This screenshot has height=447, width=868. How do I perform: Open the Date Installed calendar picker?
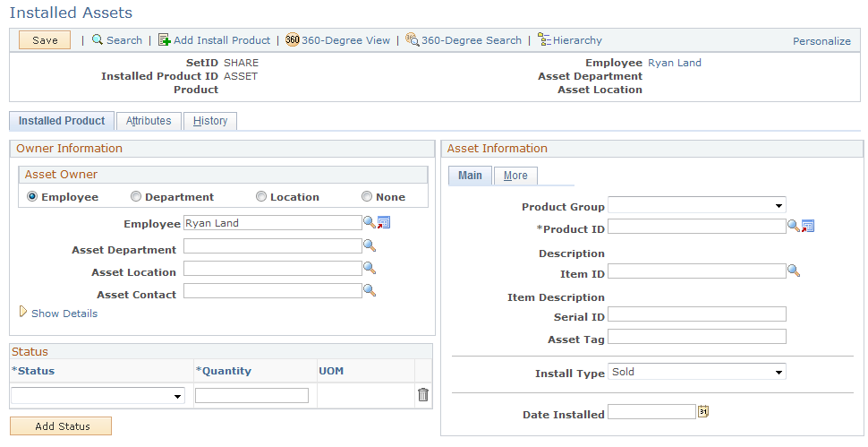tap(703, 411)
